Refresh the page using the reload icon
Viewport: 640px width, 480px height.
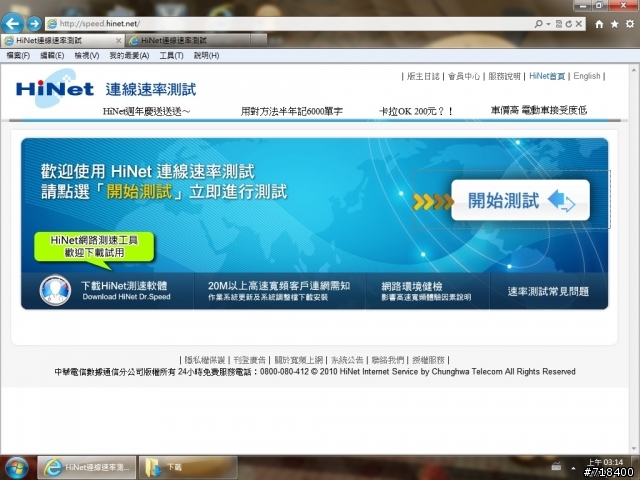[569, 24]
